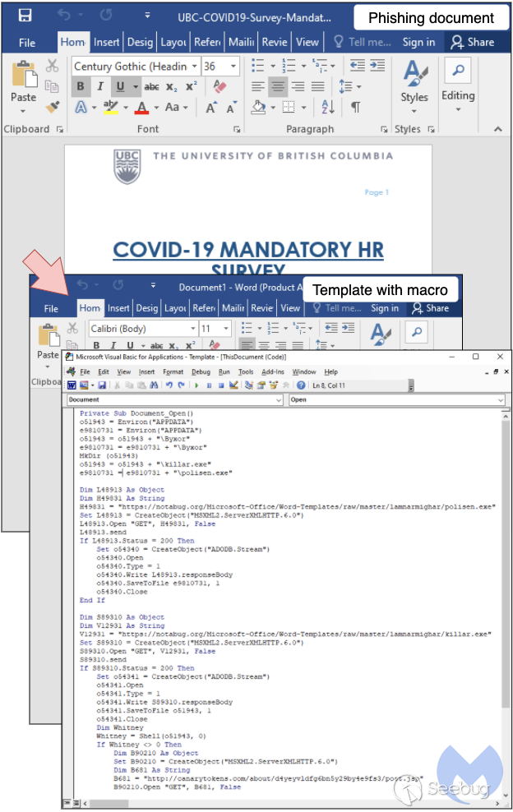Image resolution: width=513 pixels, height=812 pixels.
Task: Open the File tab in the Document1 Word window
Action: 51,308
